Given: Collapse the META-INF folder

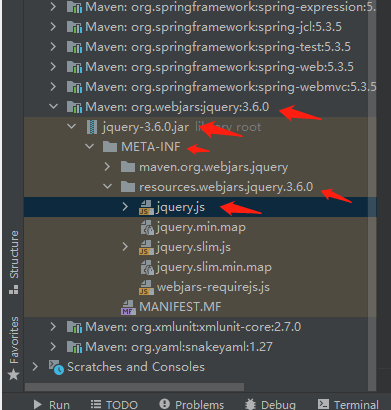Looking at the screenshot, I should click(89, 147).
